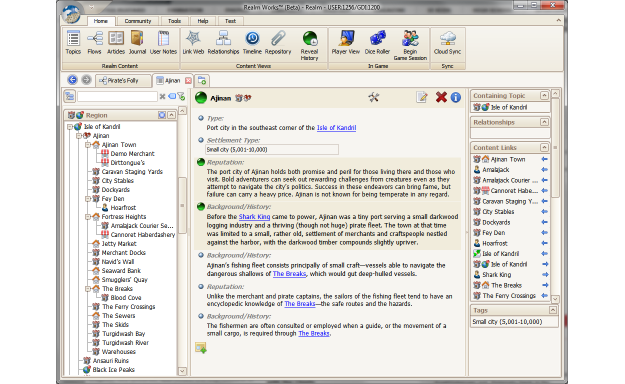Collapse the Isle of Kandril tree node
Image resolution: width=625 pixels, height=384 pixels.
pos(70,127)
